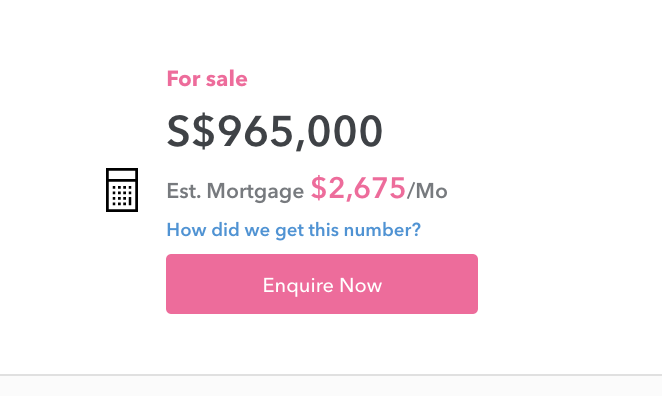Click the word Now on the pink button

361,285
